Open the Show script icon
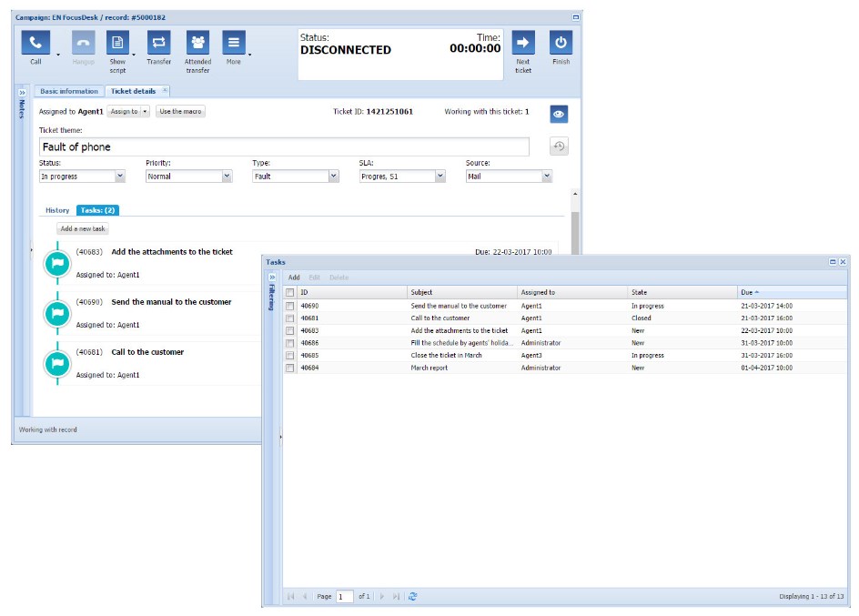 click(117, 43)
